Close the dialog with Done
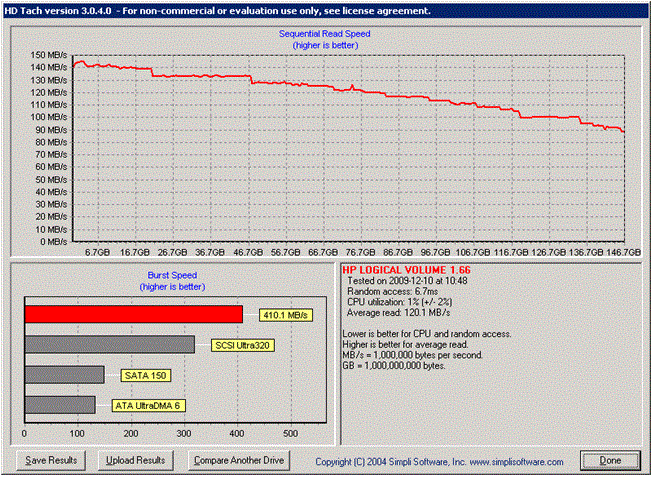 pyautogui.click(x=610, y=460)
